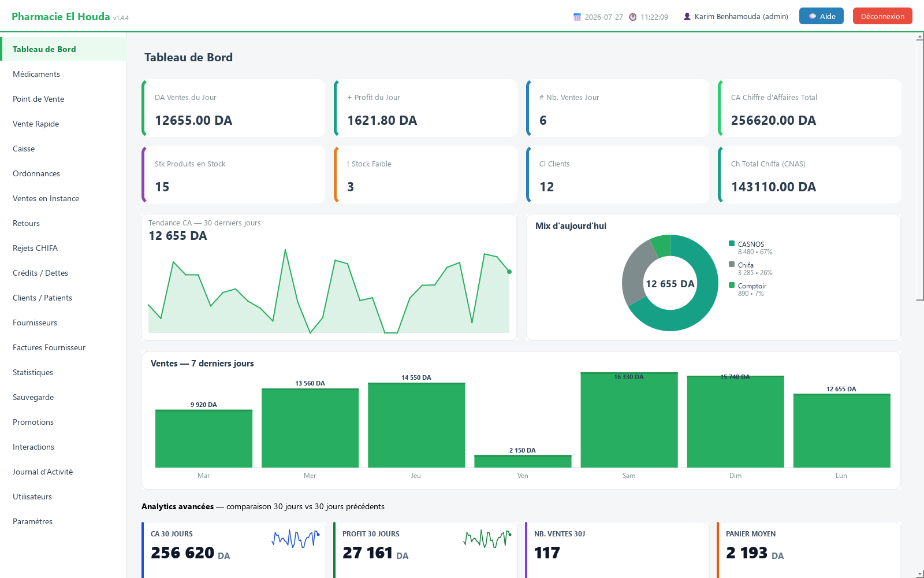Click the Produits en Stock card
The image size is (924, 578).
point(233,175)
